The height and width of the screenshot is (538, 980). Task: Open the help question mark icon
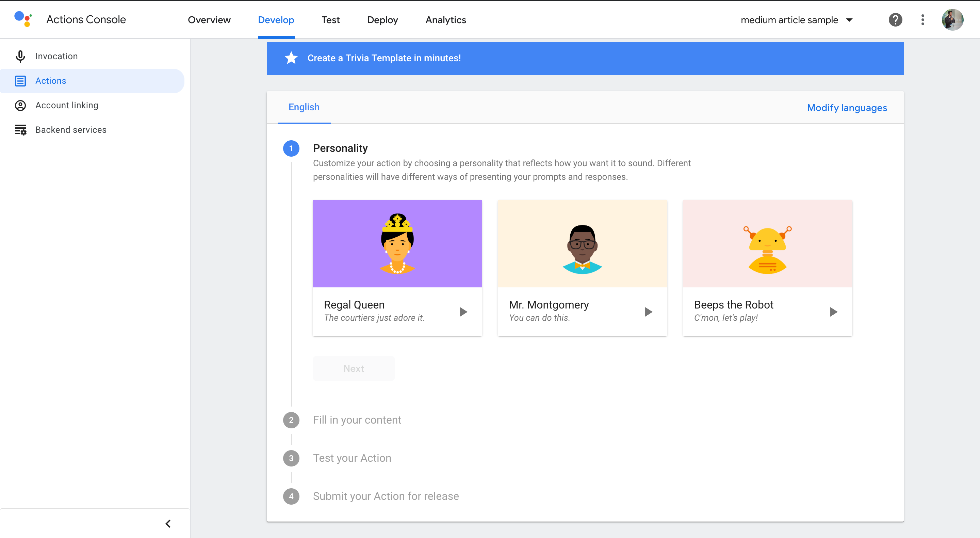[x=896, y=20]
